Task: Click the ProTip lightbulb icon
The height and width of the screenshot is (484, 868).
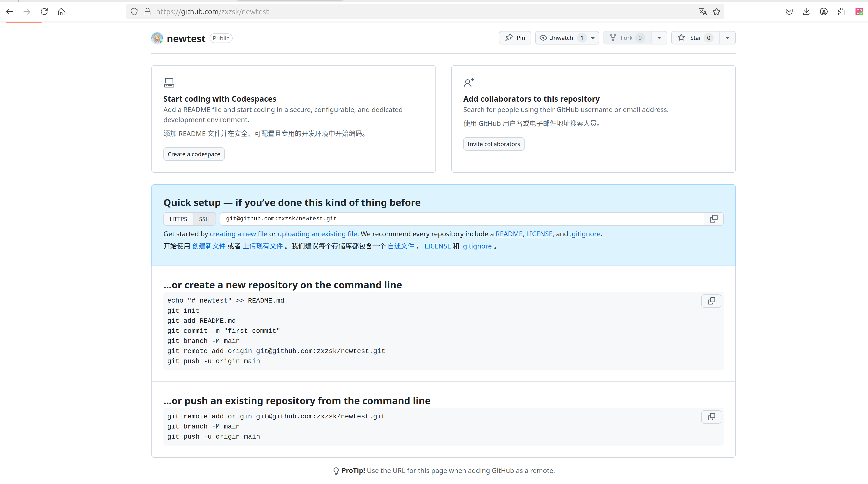Action: 336,471
